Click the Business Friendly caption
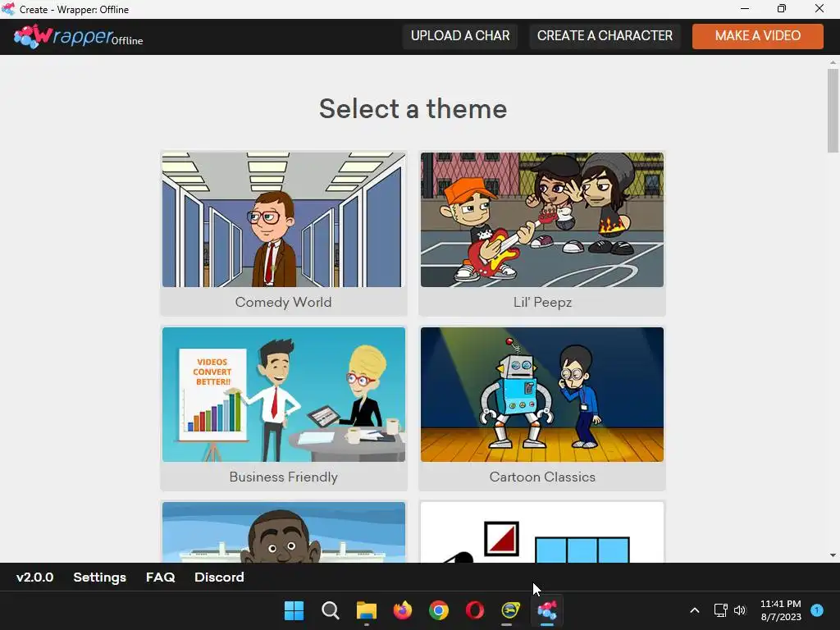This screenshot has height=630, width=840. [283, 477]
